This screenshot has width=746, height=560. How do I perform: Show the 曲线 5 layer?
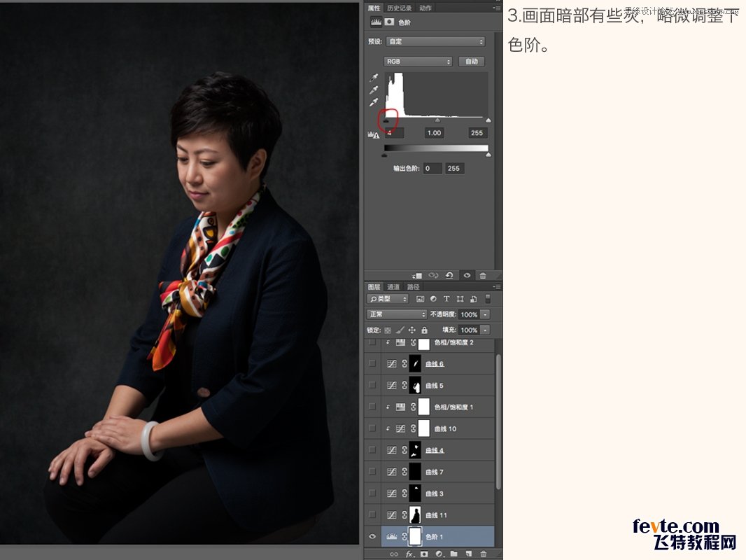[x=372, y=385]
